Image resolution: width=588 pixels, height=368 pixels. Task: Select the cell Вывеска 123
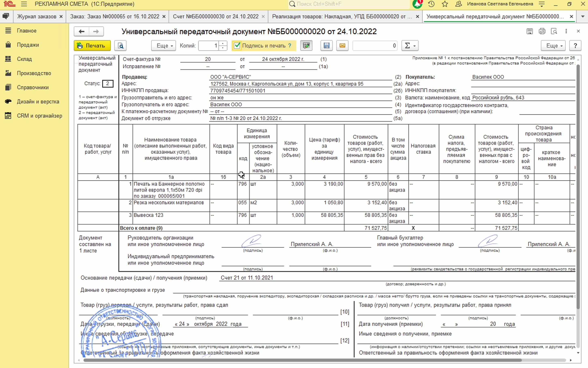click(x=171, y=218)
